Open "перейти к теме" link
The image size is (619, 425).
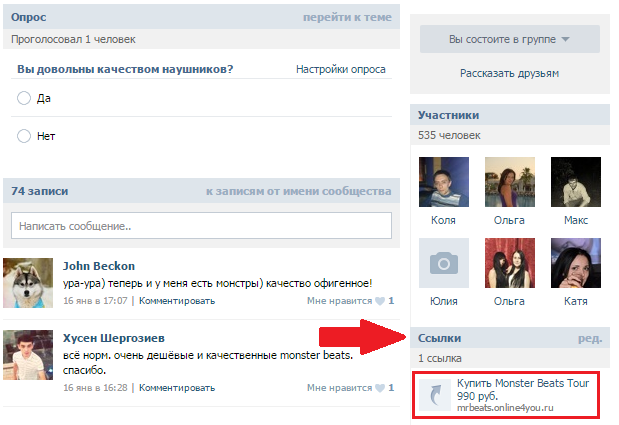click(347, 17)
